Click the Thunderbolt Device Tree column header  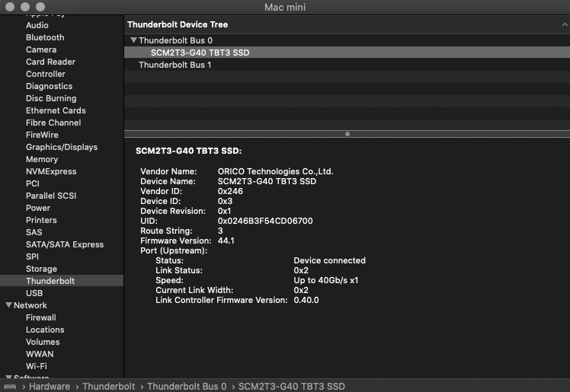347,24
